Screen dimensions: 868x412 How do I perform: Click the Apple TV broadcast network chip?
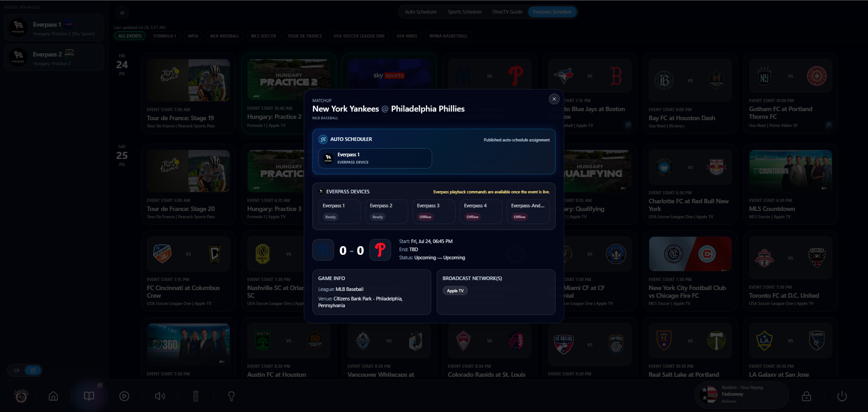point(455,291)
